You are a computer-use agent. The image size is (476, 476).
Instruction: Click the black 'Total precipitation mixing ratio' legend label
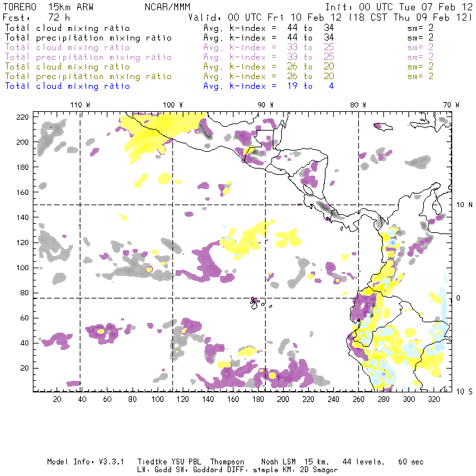(x=88, y=38)
